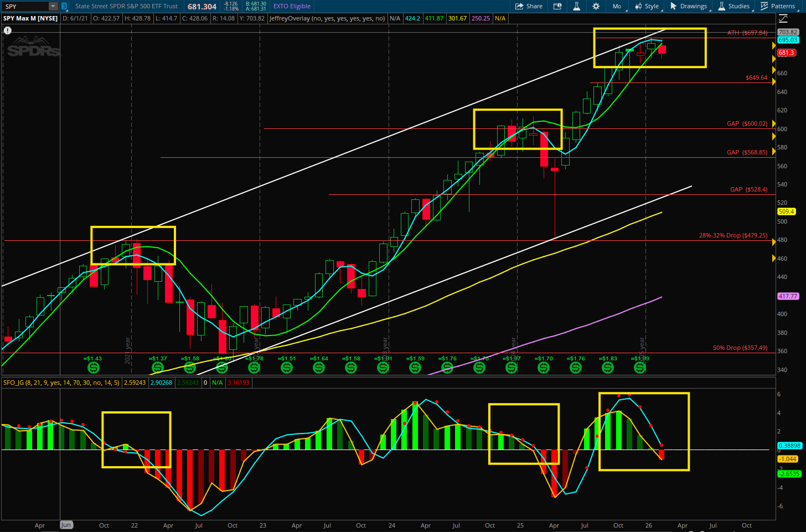The image size is (806, 532).
Task: Click the JeffreyOverlay cyan value 424.2
Action: click(x=412, y=18)
